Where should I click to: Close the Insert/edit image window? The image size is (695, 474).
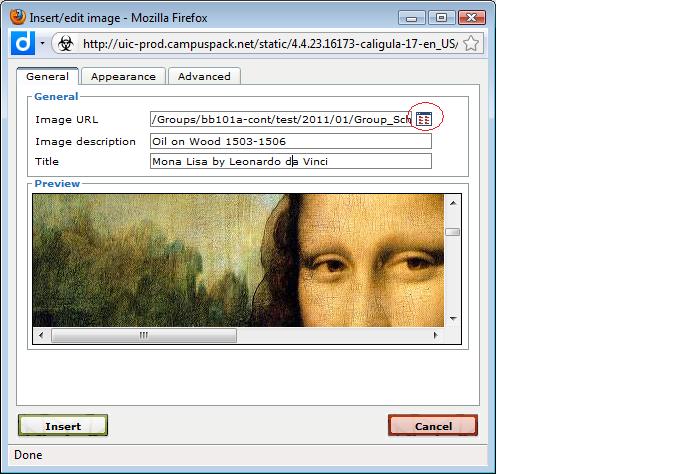point(472,18)
